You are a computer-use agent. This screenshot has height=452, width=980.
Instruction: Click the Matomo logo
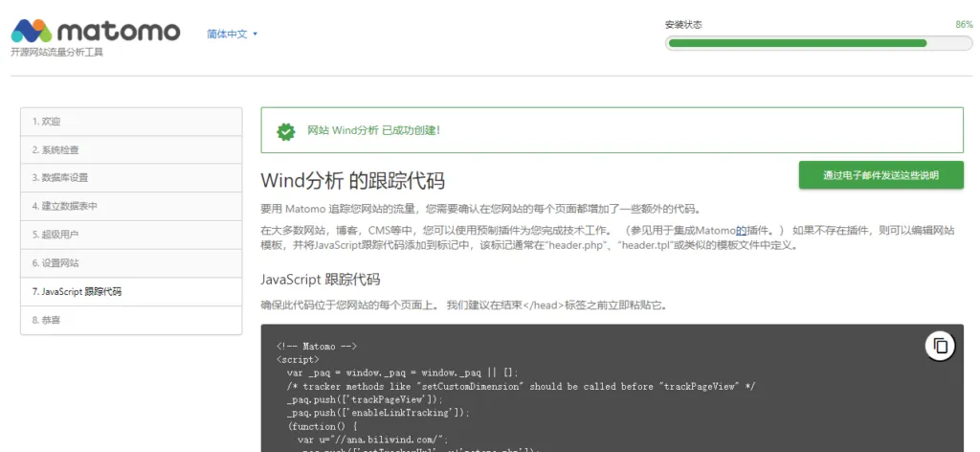[x=96, y=31]
